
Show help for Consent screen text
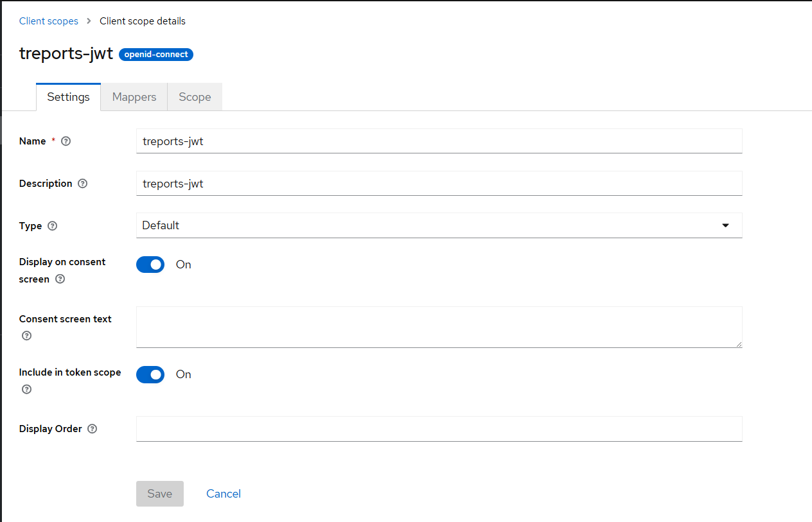pos(26,336)
